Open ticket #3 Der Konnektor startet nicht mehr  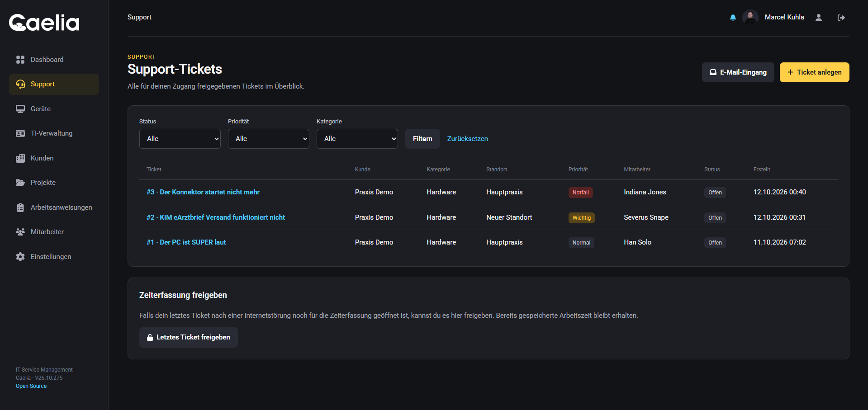[x=203, y=192]
